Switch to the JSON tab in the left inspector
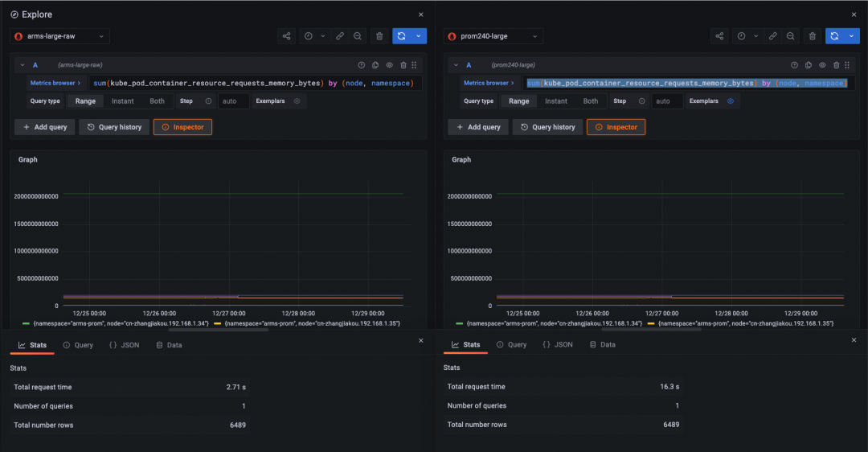 123,344
